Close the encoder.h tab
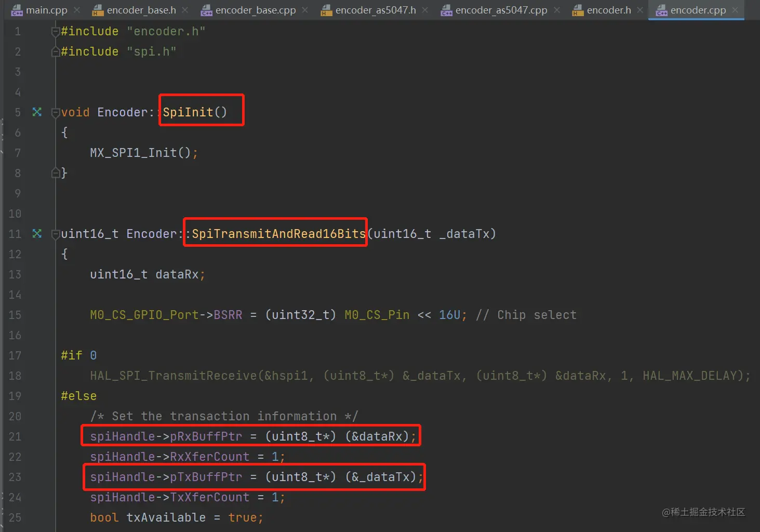This screenshot has height=532, width=760. (640, 10)
